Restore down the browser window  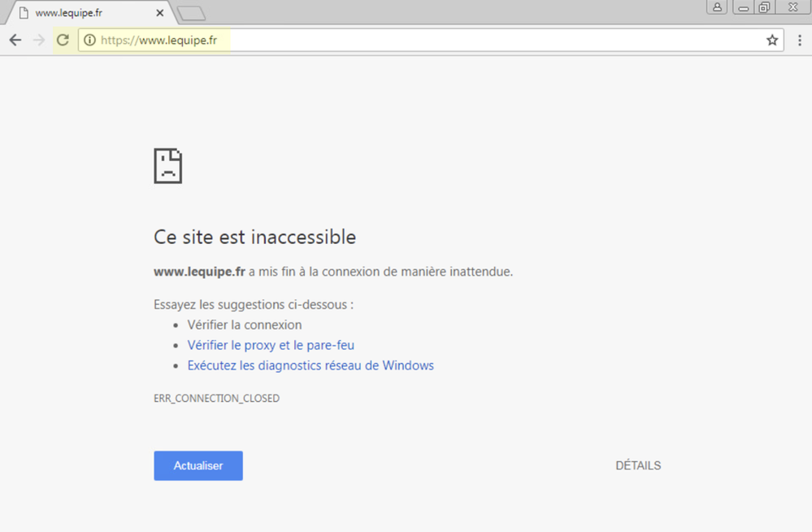tap(764, 7)
